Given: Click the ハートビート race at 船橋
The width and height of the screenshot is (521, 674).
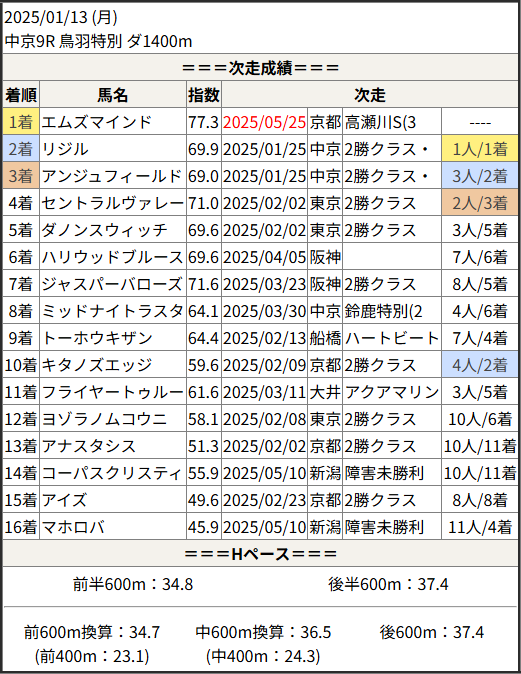Looking at the screenshot, I should point(392,338).
